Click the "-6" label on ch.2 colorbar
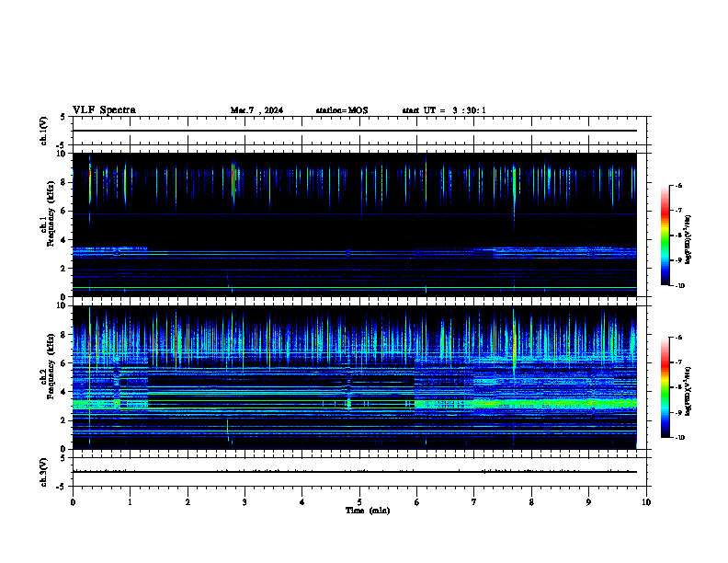 point(679,338)
